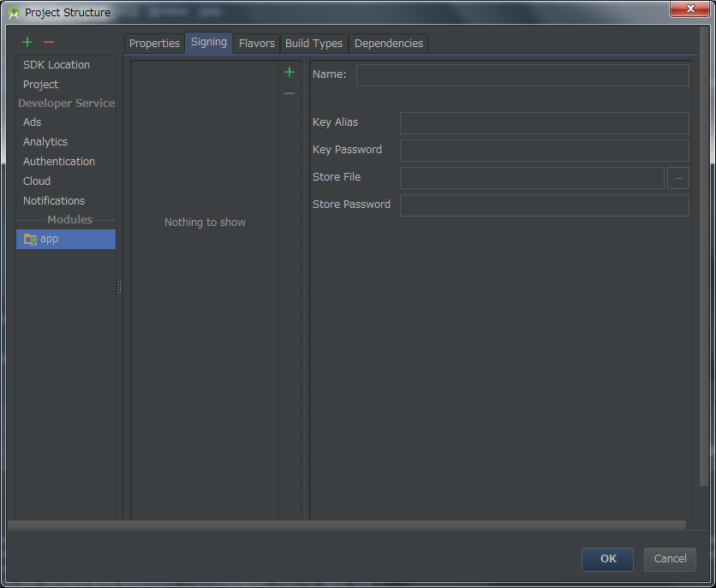Select SDK Location in sidebar

point(57,65)
